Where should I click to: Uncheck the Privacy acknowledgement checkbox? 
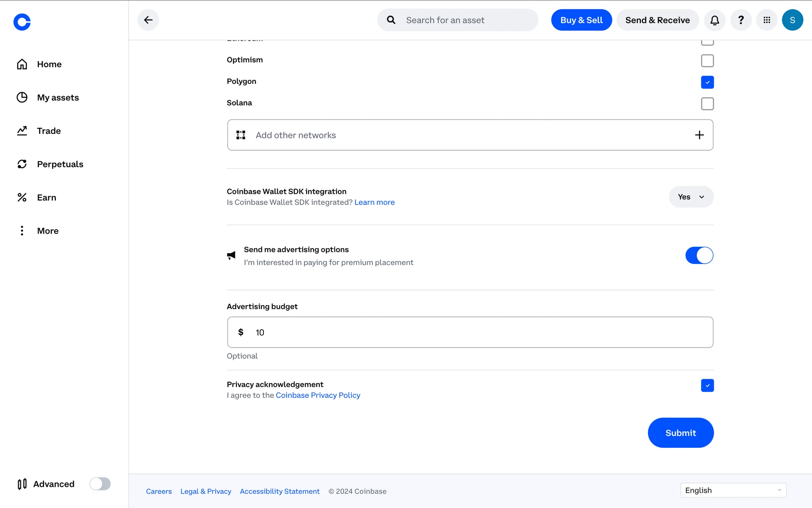pos(707,385)
